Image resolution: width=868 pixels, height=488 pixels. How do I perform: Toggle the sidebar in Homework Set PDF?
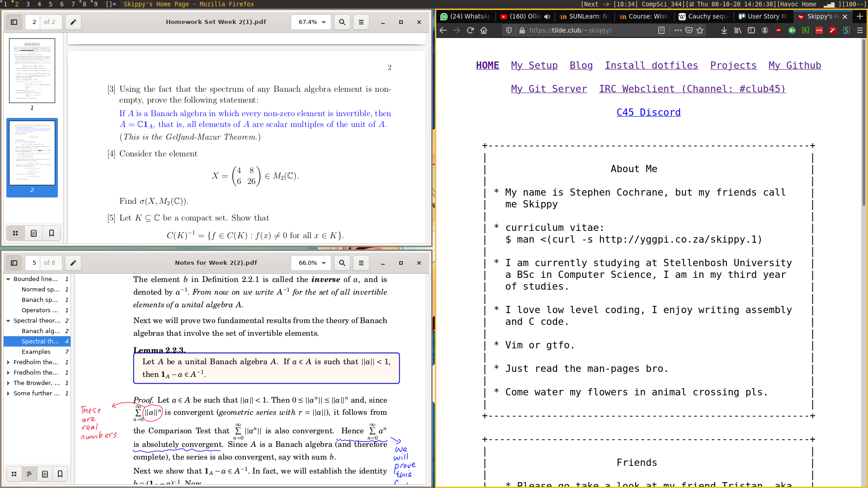[x=14, y=22]
